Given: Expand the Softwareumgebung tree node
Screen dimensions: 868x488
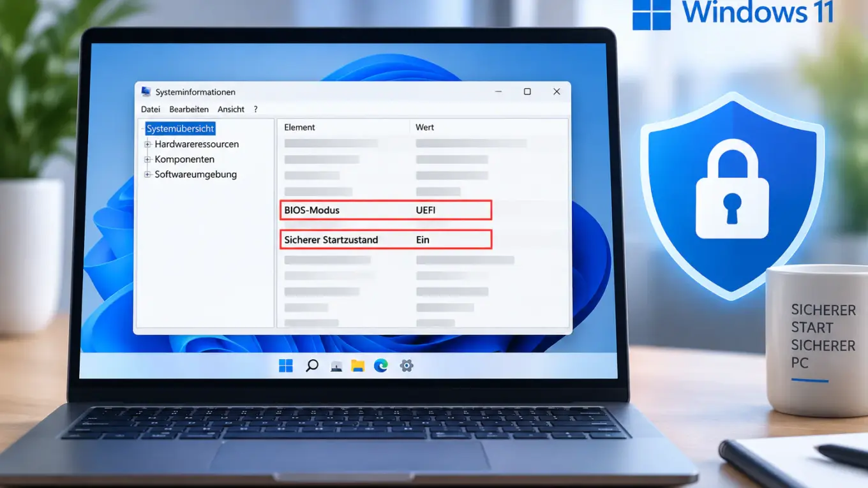Looking at the screenshot, I should [147, 174].
